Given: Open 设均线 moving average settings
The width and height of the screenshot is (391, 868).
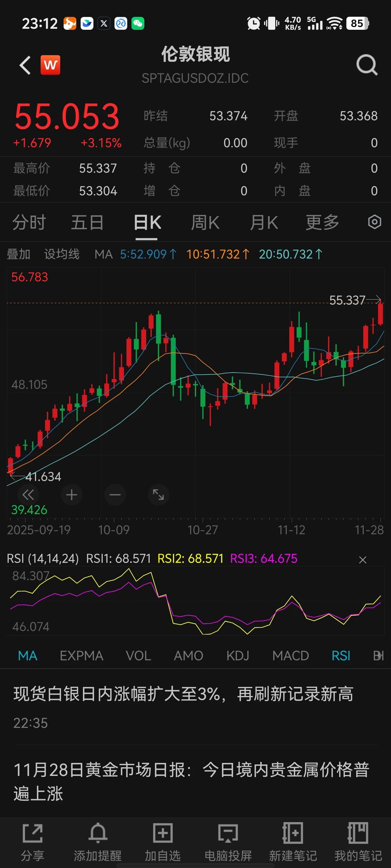Looking at the screenshot, I should 62,254.
